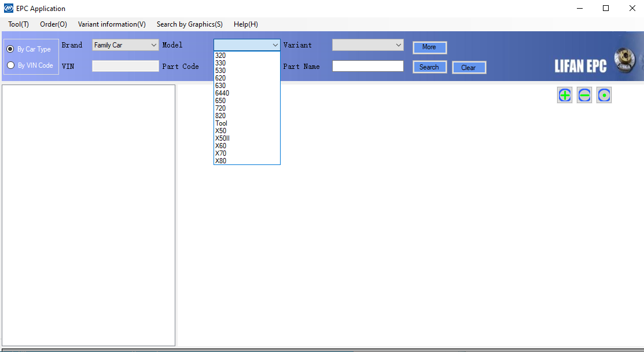Maximize the EPC Application window

pyautogui.click(x=605, y=8)
